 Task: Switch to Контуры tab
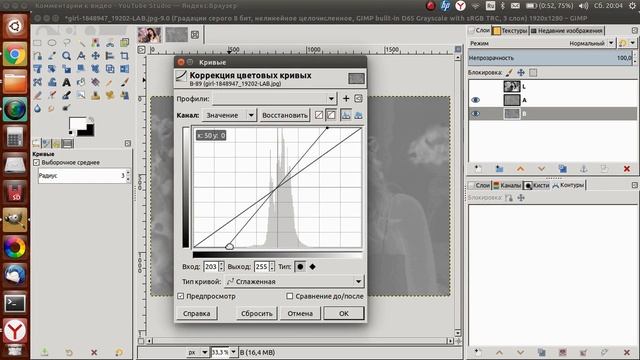point(569,185)
